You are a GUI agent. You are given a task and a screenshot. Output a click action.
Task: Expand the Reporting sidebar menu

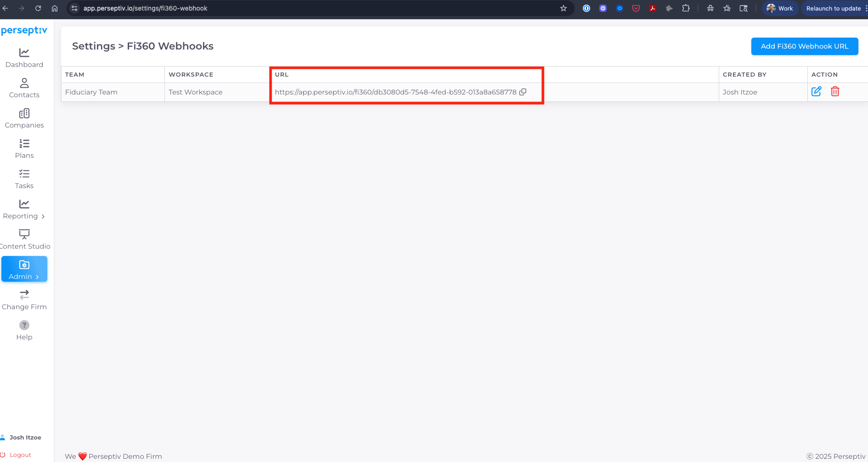(x=24, y=210)
